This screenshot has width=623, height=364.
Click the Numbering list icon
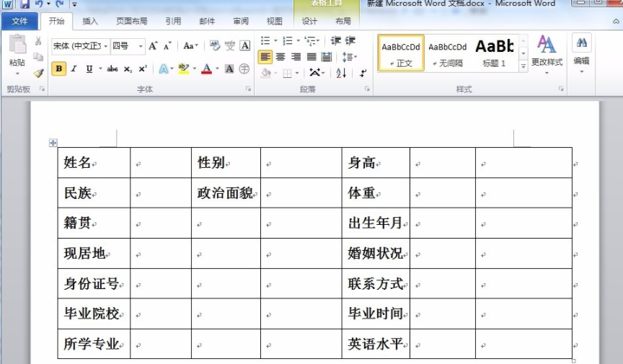[287, 40]
